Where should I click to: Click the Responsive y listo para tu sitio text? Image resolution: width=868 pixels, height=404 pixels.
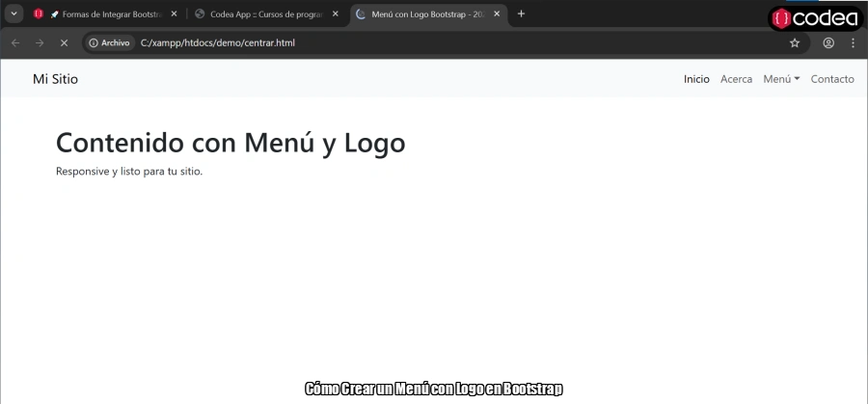point(129,172)
